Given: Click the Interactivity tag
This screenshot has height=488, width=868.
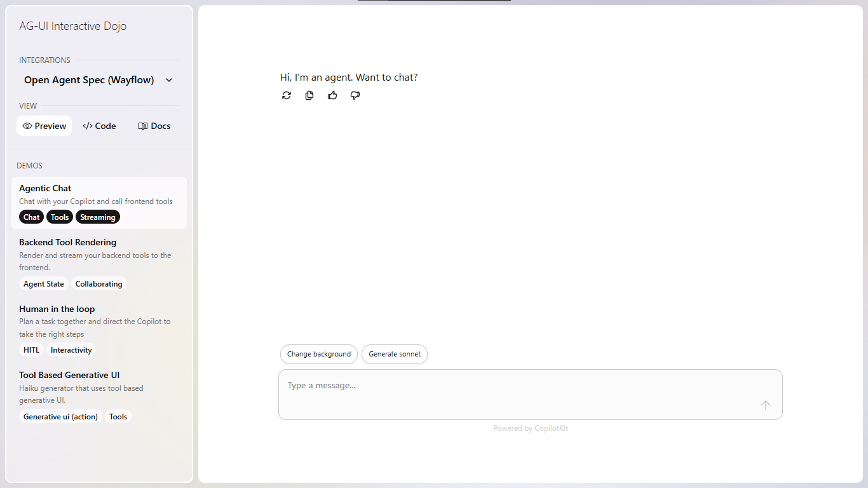Looking at the screenshot, I should pyautogui.click(x=71, y=350).
